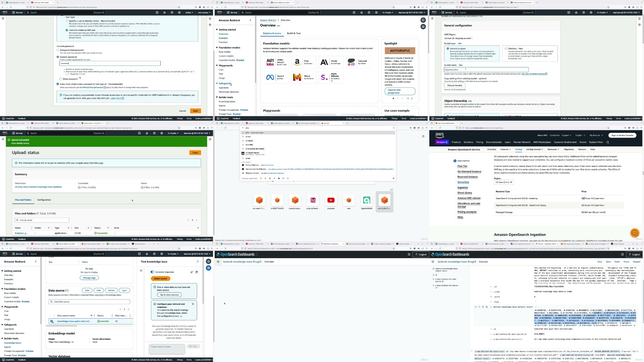Copy icon in Test knowledge base panel
Viewport: 644px width, 362px height.
pyautogui.click(x=196, y=272)
